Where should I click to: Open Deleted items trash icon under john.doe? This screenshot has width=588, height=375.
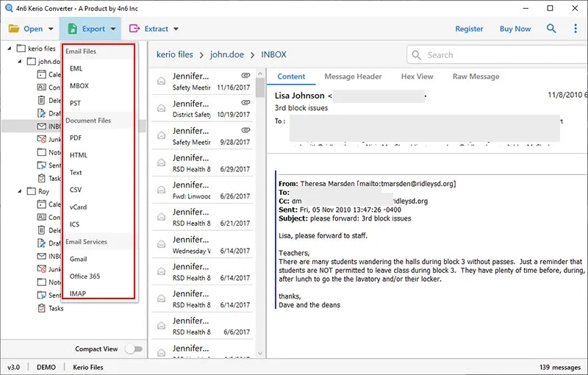(41, 100)
